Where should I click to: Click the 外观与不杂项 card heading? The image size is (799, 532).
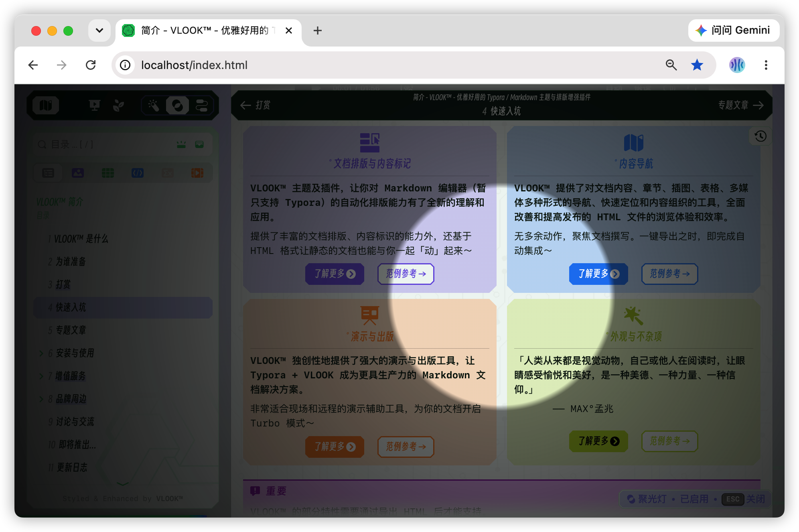(636, 336)
